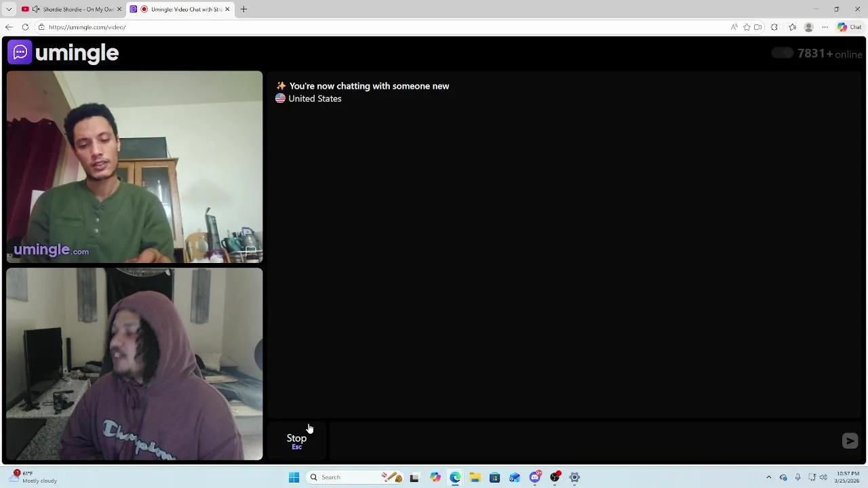Close the Umingle Video Chat tab
Viewport: 868px width, 488px height.
227,9
